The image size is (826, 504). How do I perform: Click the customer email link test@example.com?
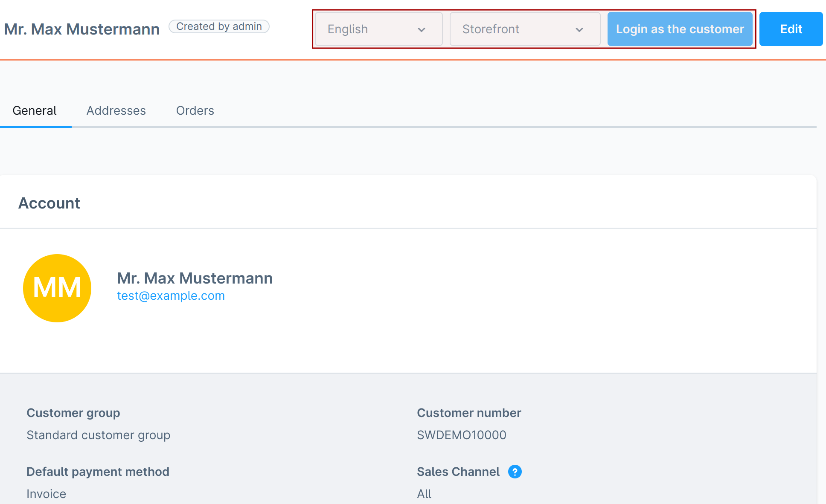[171, 296]
